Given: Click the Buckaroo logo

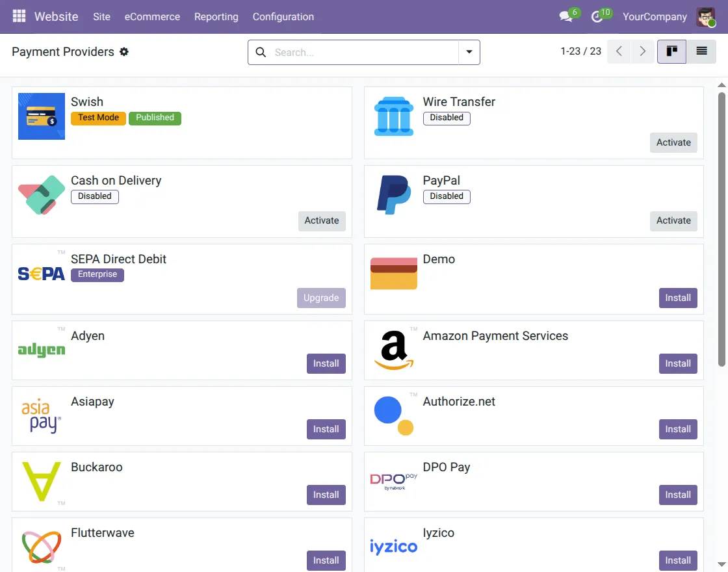Looking at the screenshot, I should 42,482.
